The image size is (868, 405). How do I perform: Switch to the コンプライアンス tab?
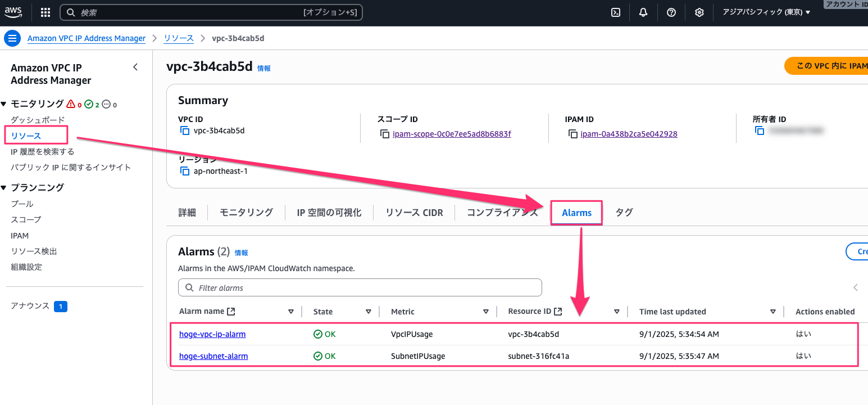502,213
